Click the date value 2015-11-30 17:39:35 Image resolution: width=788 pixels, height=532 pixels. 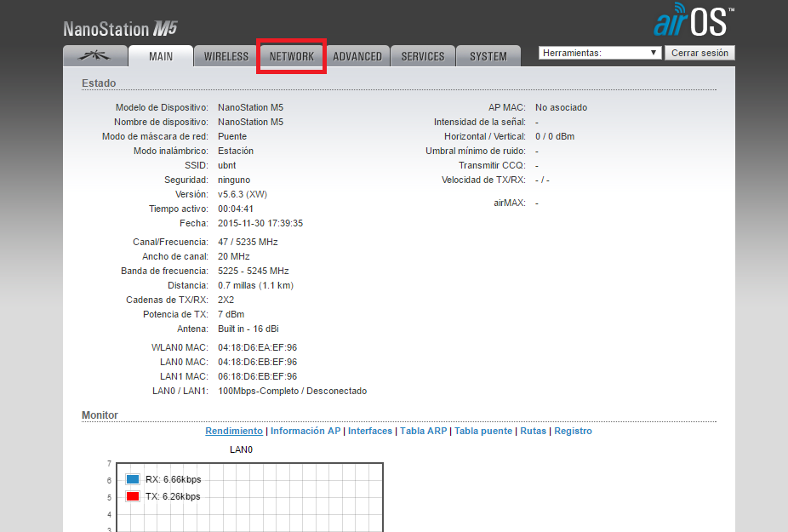pyautogui.click(x=260, y=223)
